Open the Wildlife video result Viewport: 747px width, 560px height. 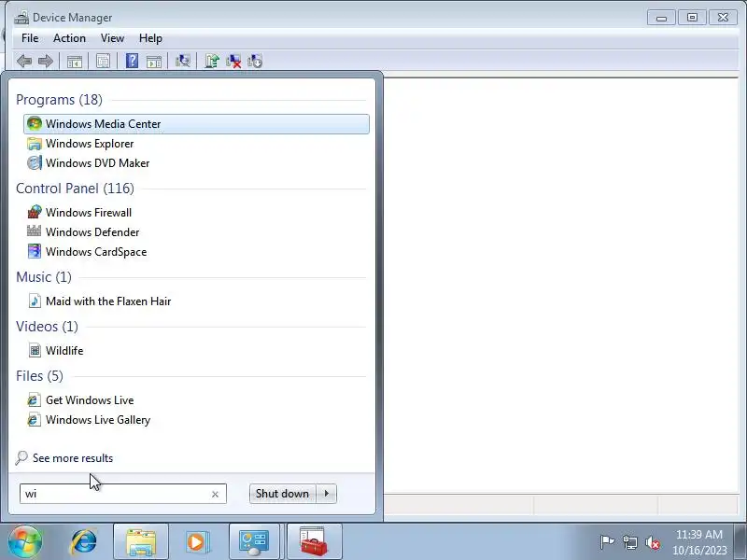click(196, 351)
